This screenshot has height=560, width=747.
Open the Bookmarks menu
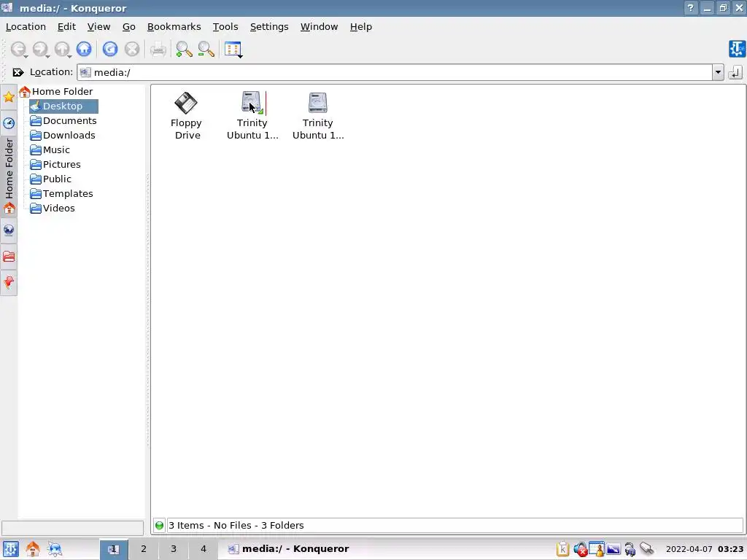coord(174,27)
